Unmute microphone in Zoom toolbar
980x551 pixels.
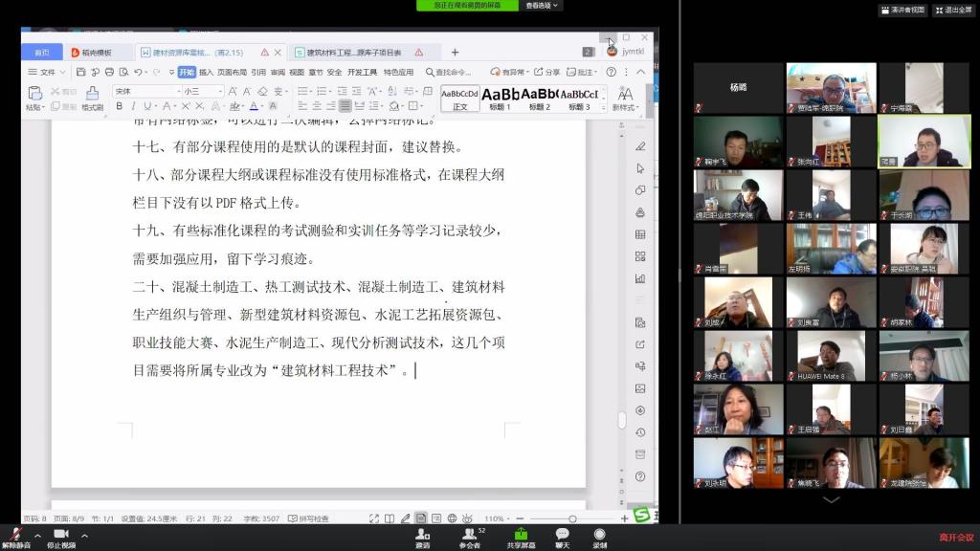15,535
